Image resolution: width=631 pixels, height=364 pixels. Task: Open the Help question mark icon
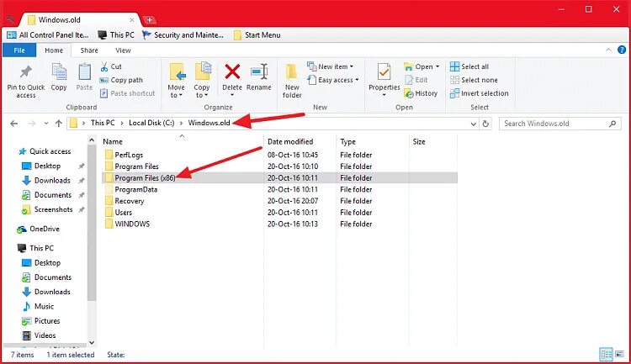[x=622, y=50]
